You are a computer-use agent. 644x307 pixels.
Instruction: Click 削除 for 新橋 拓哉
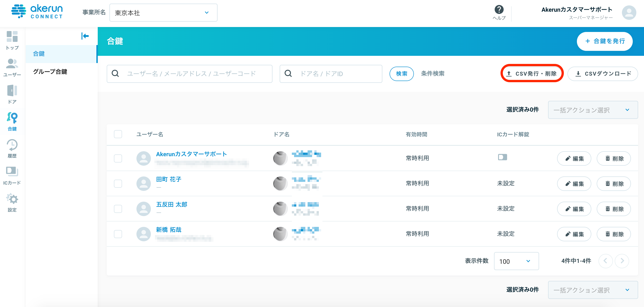click(614, 234)
